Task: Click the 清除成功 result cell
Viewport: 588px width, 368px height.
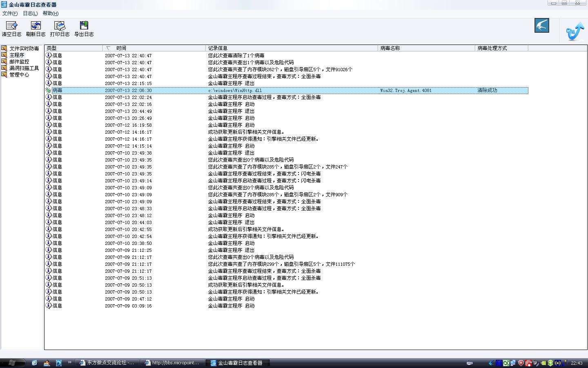Action: pos(487,90)
